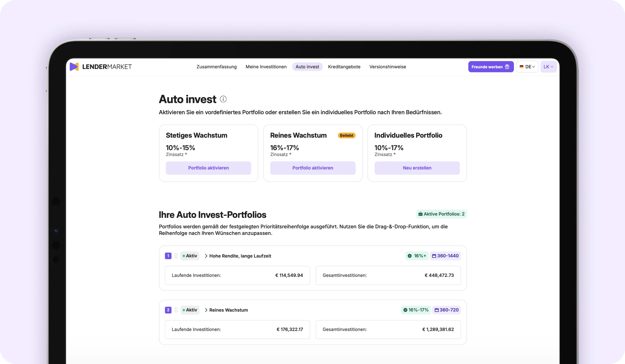The width and height of the screenshot is (625, 364).
Task: Expand the Reines Wachstum portfolio row
Action: [x=226, y=310]
